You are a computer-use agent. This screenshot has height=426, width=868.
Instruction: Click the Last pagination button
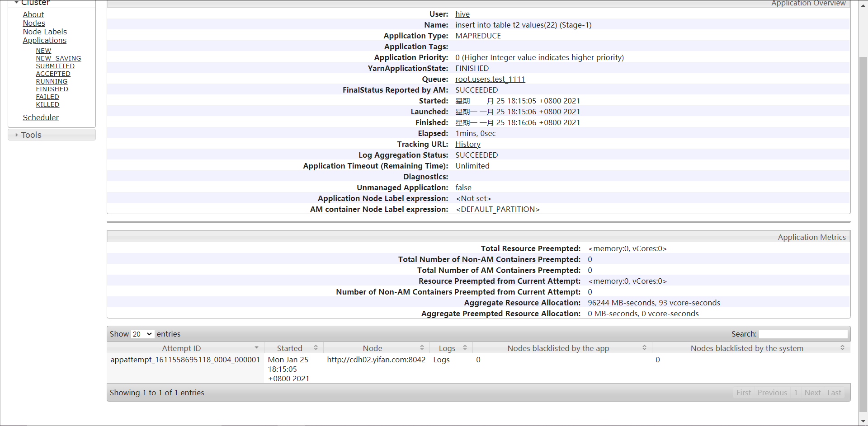(x=834, y=393)
